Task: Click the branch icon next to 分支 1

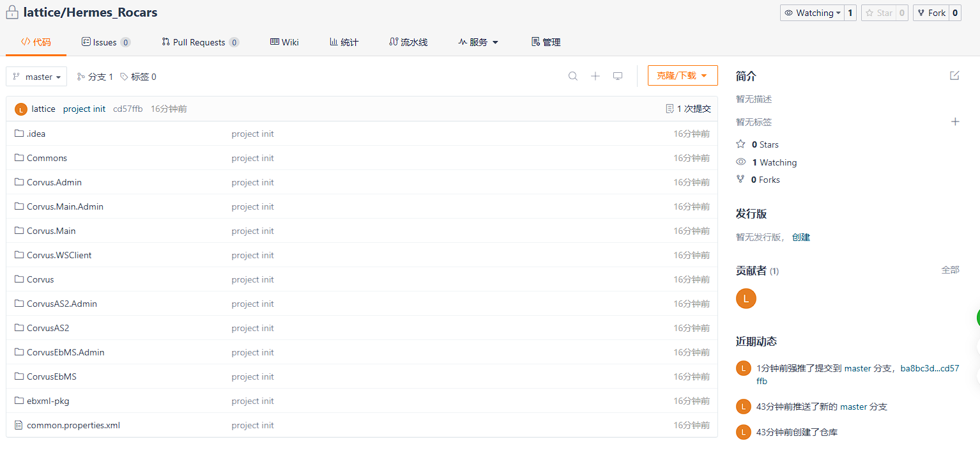Action: coord(81,77)
